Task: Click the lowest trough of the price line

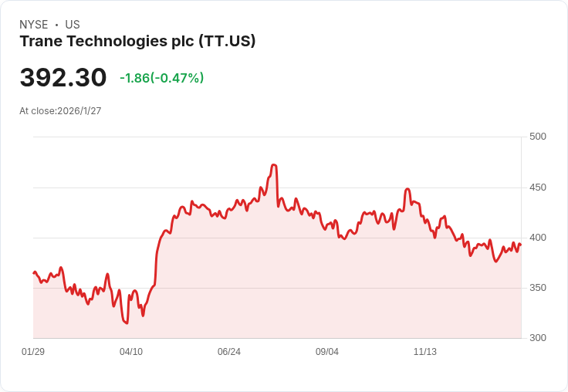Action: [x=127, y=323]
